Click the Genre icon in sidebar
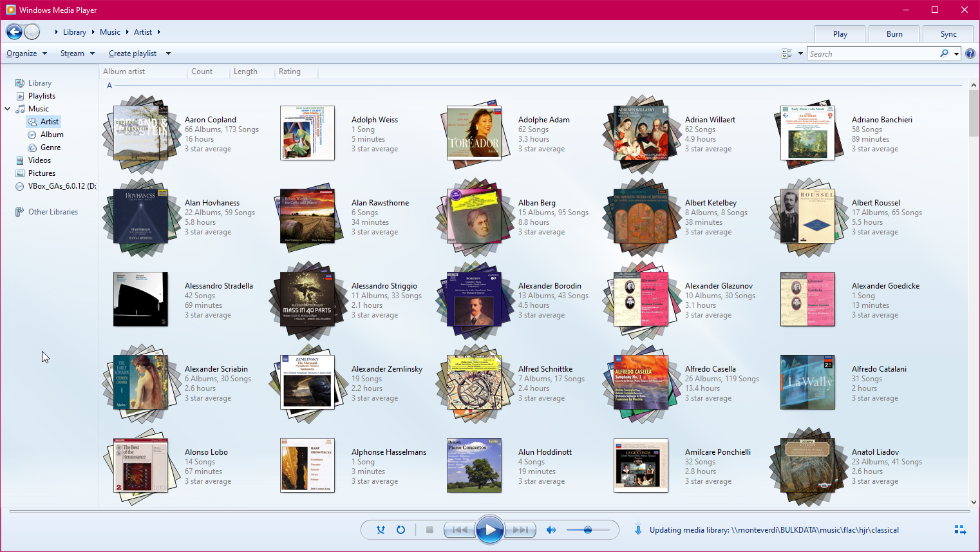The width and height of the screenshot is (980, 552). tap(32, 148)
